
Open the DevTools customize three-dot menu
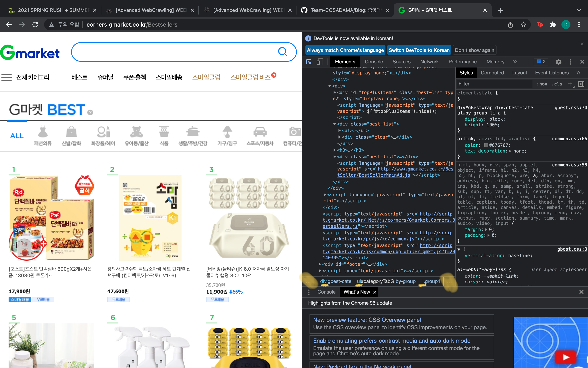point(570,62)
